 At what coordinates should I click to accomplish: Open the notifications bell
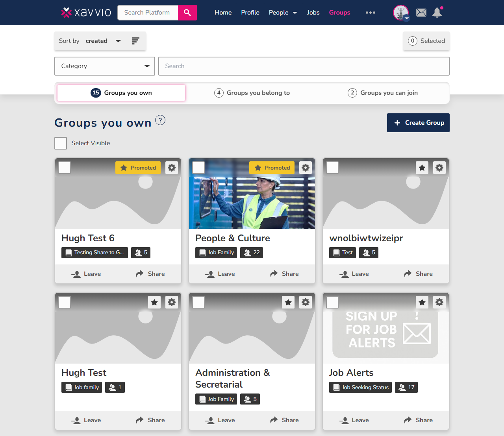click(437, 13)
